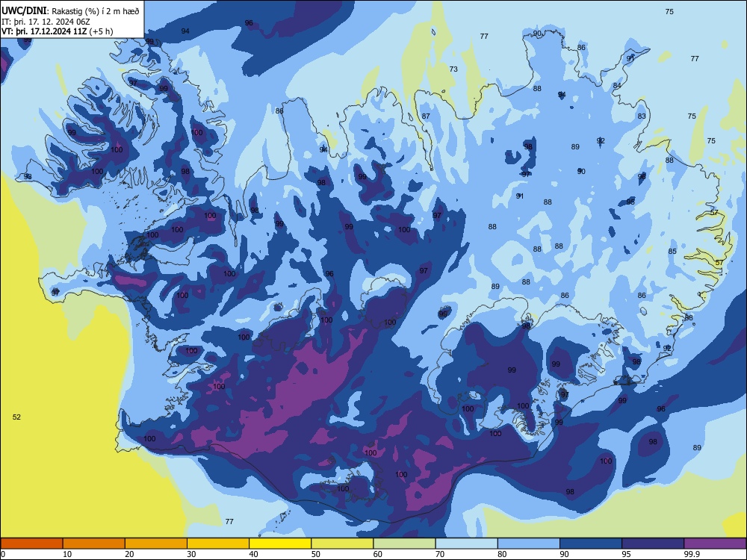Screen dimensions: 747x560
Task: Click the humidity value 84 on the map
Action: coord(617,85)
